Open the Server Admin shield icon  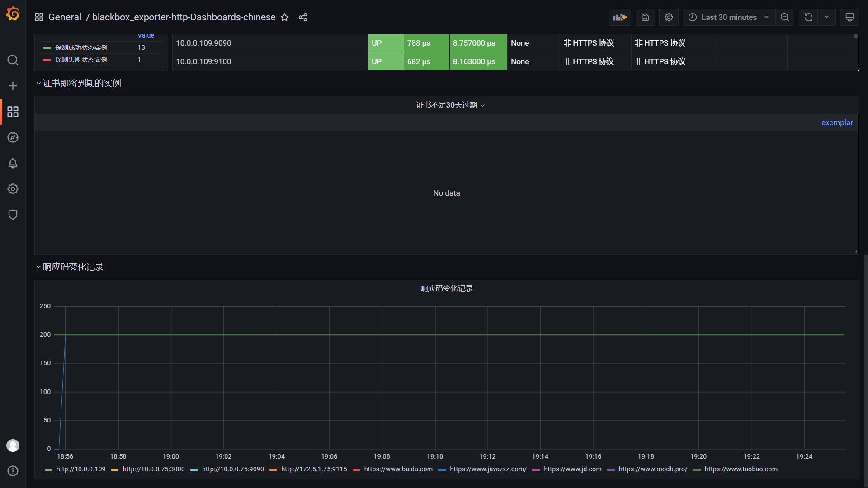(x=13, y=215)
